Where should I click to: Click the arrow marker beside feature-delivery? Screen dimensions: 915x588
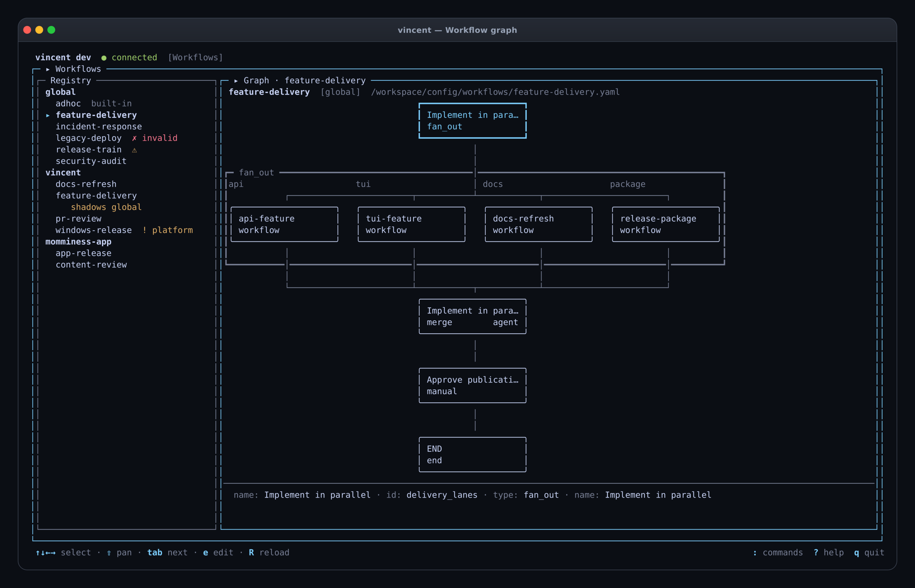pos(48,115)
